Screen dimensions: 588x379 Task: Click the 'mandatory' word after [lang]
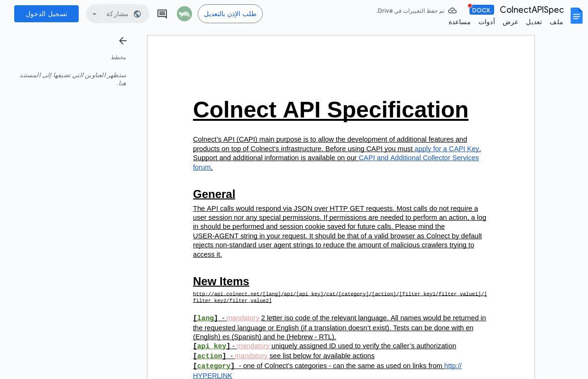tap(243, 318)
